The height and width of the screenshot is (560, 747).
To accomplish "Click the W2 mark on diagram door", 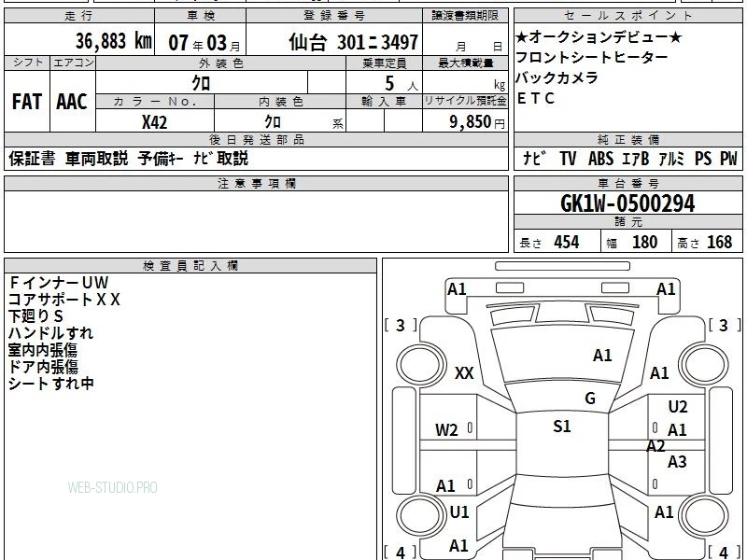I will click(446, 430).
